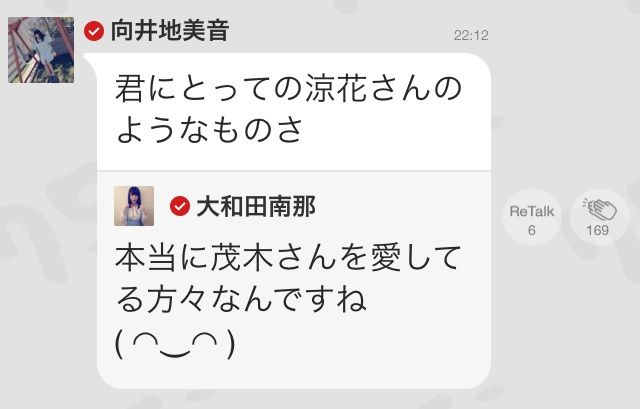Open the quoted username 大和田南那
Screen dimensions: 640x409
click(x=256, y=206)
